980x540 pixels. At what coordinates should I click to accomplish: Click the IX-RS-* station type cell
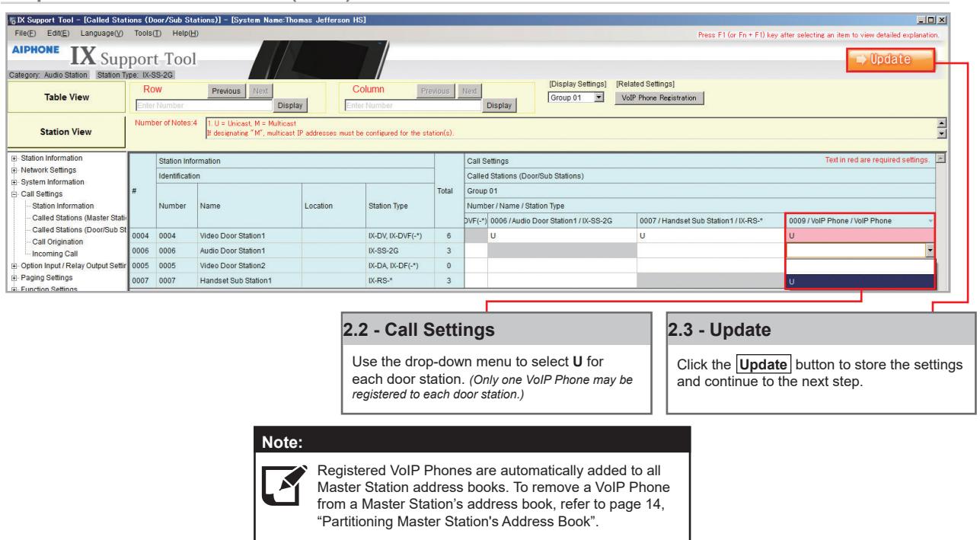(x=398, y=280)
